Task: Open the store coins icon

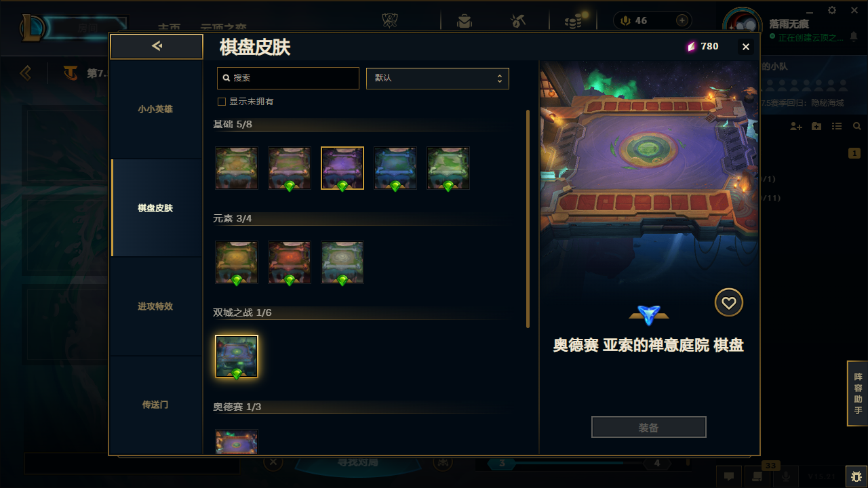Action: click(573, 21)
